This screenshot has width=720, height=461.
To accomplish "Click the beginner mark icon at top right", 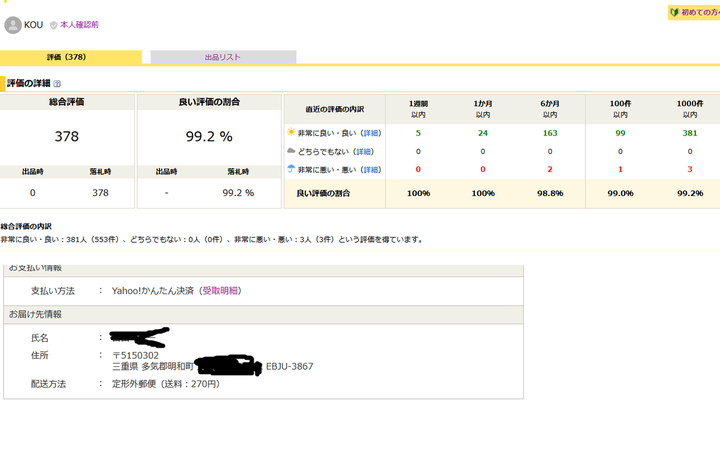I will pyautogui.click(x=673, y=13).
